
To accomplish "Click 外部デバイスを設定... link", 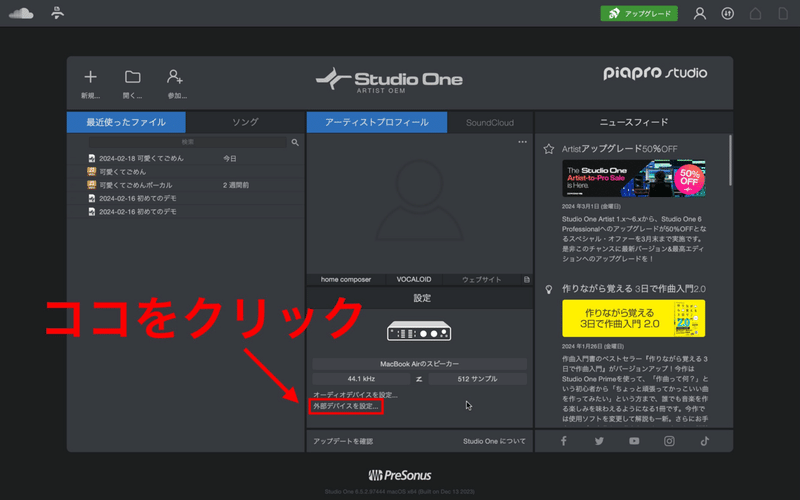I will pyautogui.click(x=346, y=407).
